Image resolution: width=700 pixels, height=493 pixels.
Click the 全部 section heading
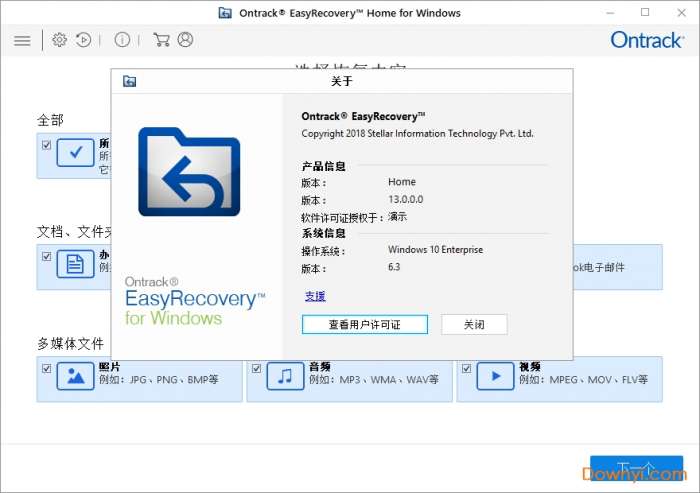point(50,120)
